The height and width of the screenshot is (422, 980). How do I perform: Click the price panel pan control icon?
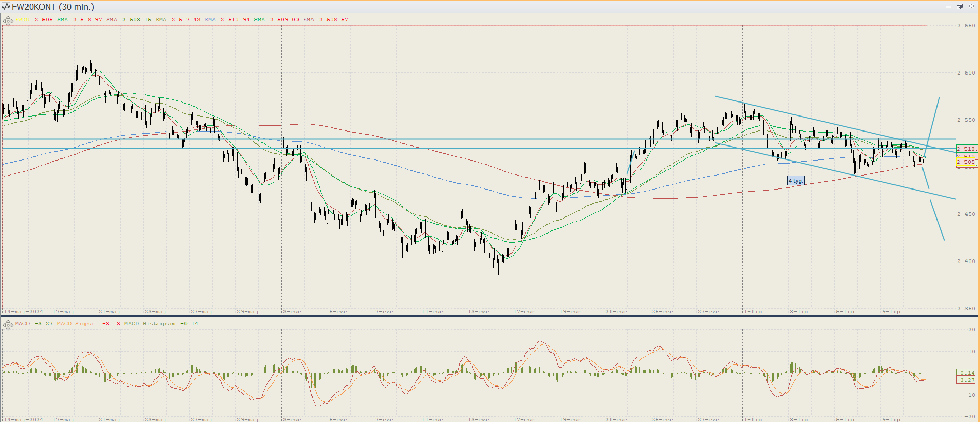click(x=8, y=21)
